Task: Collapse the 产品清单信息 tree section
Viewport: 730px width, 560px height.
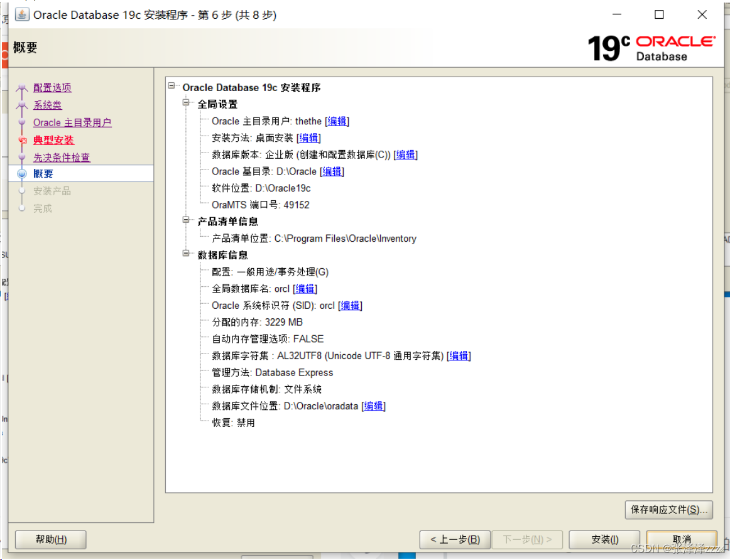Action: [x=186, y=220]
